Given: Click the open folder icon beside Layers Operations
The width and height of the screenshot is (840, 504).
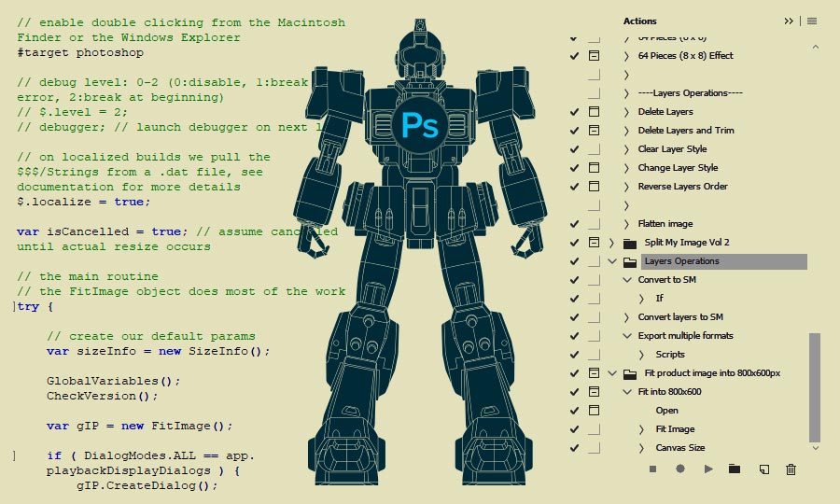Looking at the screenshot, I should pos(630,262).
